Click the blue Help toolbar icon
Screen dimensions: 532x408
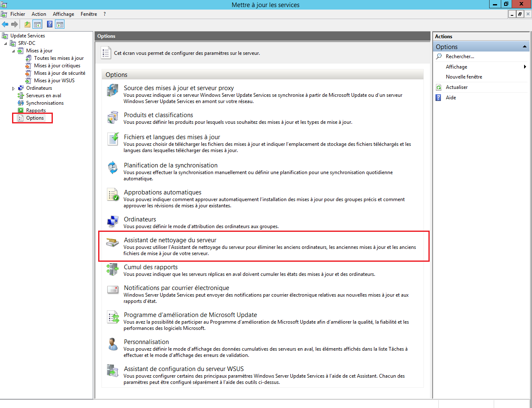pos(50,25)
